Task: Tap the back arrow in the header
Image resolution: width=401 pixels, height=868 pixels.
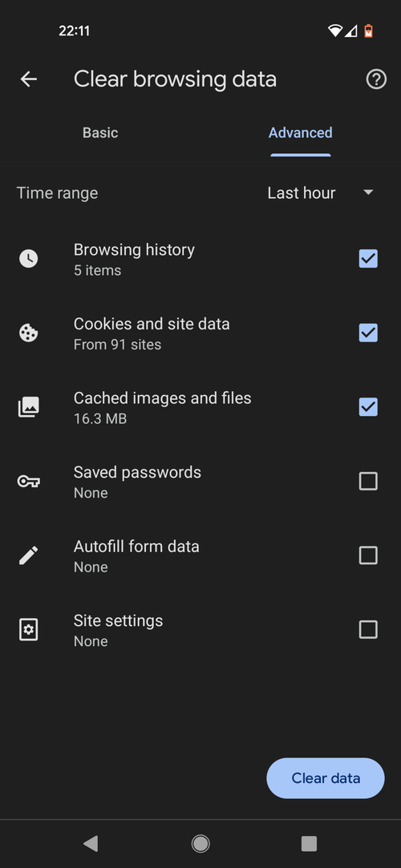Action: pos(28,79)
